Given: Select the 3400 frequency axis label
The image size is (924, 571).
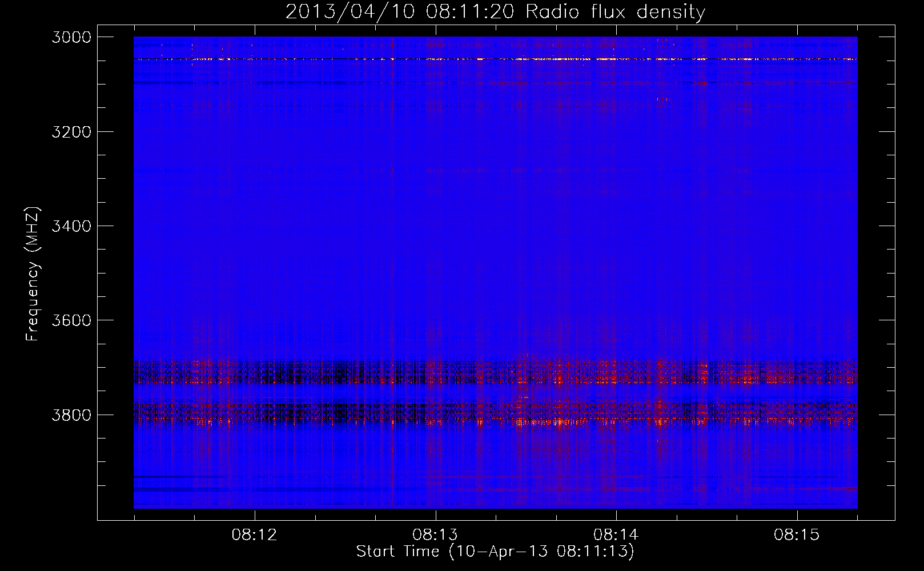Looking at the screenshot, I should click(71, 226).
